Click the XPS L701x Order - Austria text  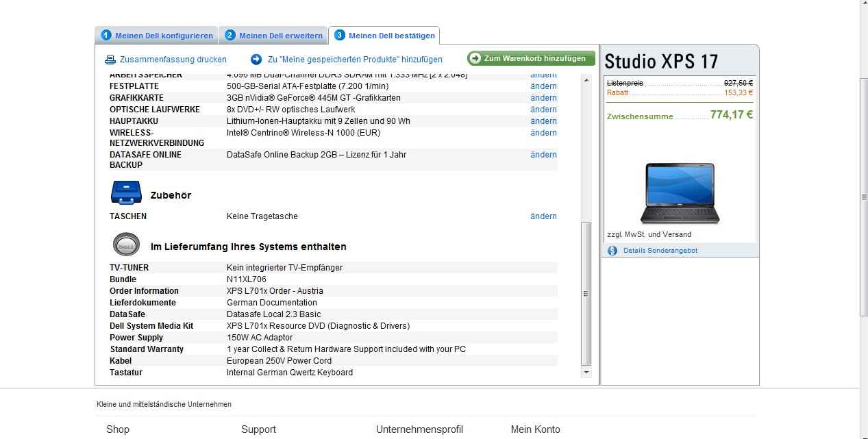point(275,291)
